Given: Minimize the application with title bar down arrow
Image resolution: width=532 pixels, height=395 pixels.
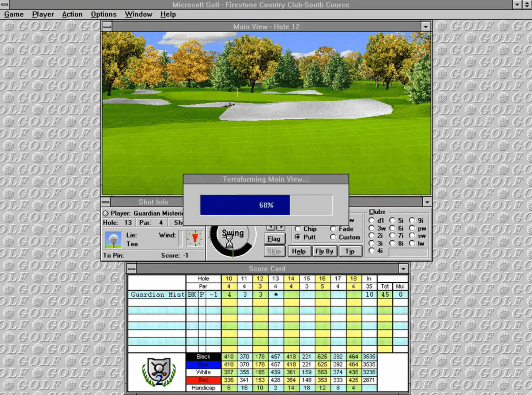Looking at the screenshot, I should pos(517,4).
